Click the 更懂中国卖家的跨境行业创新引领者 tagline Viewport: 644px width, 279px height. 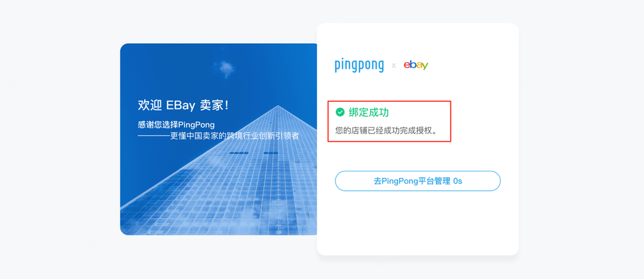pyautogui.click(x=234, y=136)
